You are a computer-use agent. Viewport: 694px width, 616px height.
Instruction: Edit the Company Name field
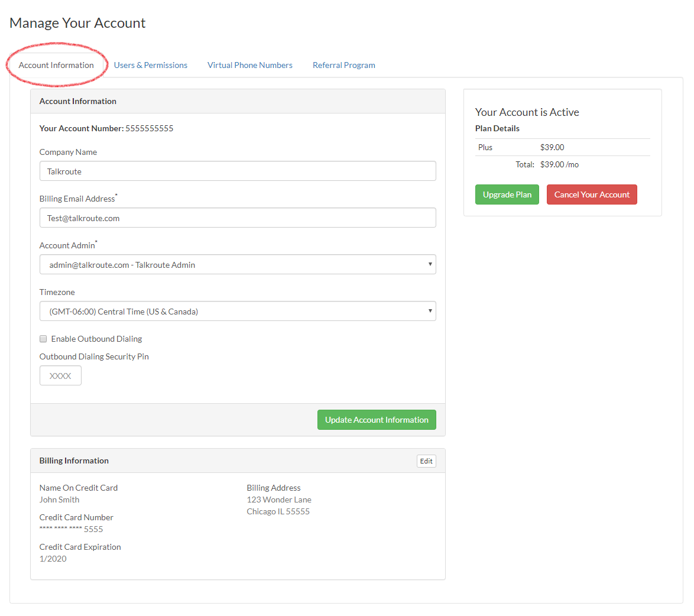pos(236,171)
